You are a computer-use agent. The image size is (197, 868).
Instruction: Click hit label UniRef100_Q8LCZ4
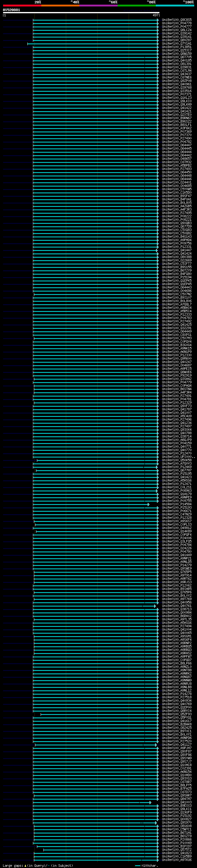point(177,30)
